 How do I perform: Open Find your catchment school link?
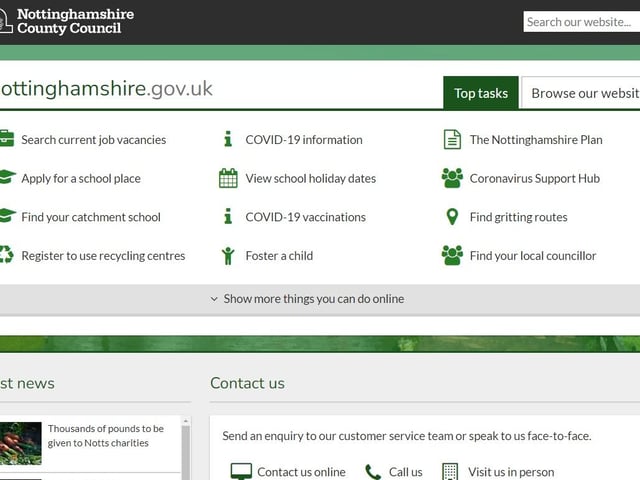(91, 217)
